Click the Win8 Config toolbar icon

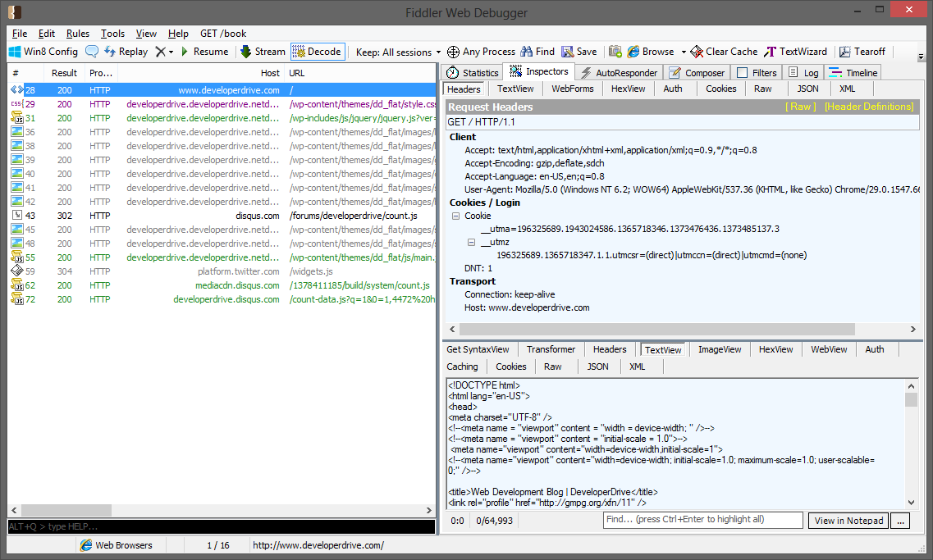pyautogui.click(x=15, y=52)
